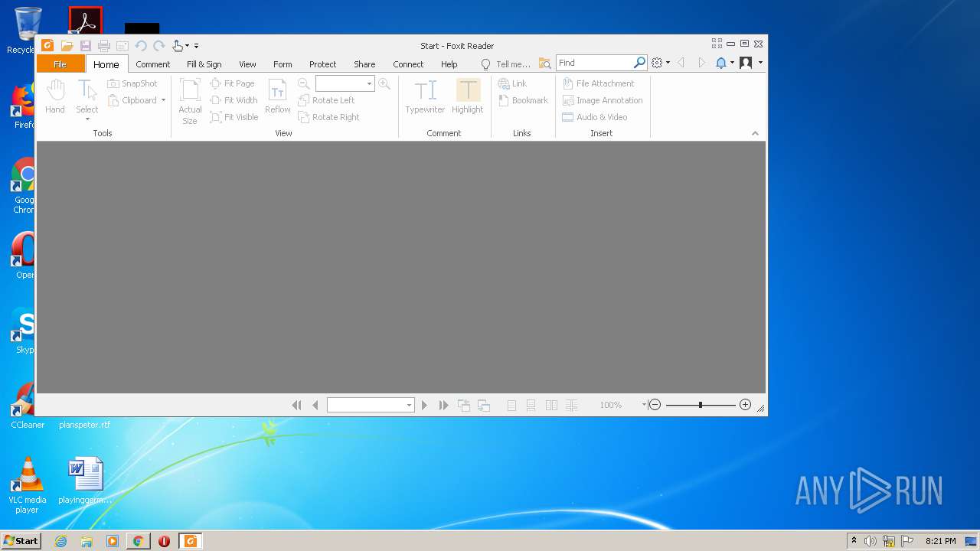Take a SnapShot
The height and width of the screenshot is (551, 980).
click(132, 83)
